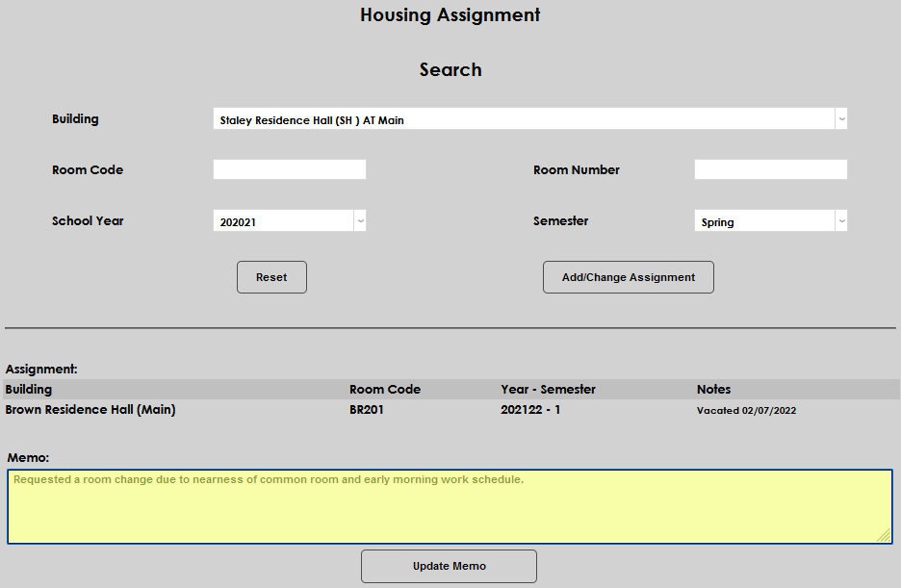This screenshot has height=588, width=901.
Task: Click the Room Number input box
Action: click(x=770, y=168)
